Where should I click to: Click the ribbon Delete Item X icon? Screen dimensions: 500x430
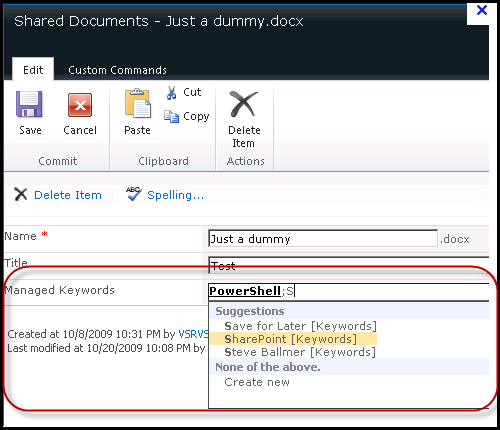[244, 104]
